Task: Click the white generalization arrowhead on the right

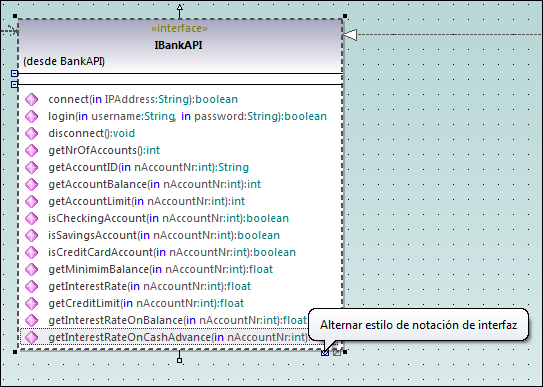Action: tap(350, 35)
